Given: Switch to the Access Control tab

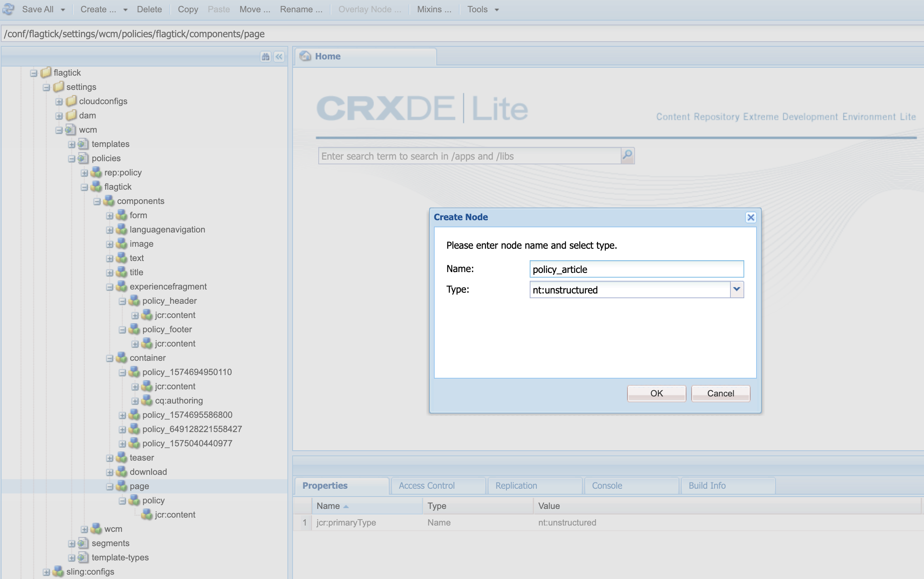Looking at the screenshot, I should pyautogui.click(x=427, y=486).
